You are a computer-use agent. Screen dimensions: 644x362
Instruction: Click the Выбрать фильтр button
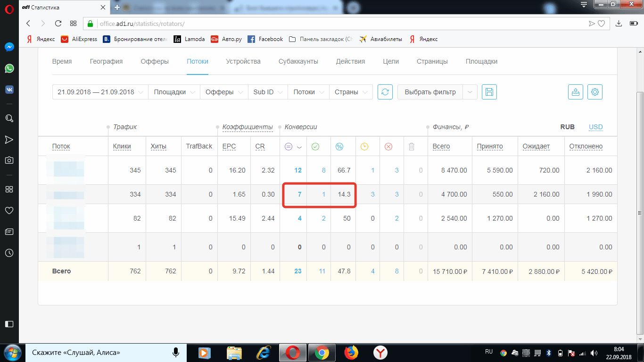pos(430,92)
